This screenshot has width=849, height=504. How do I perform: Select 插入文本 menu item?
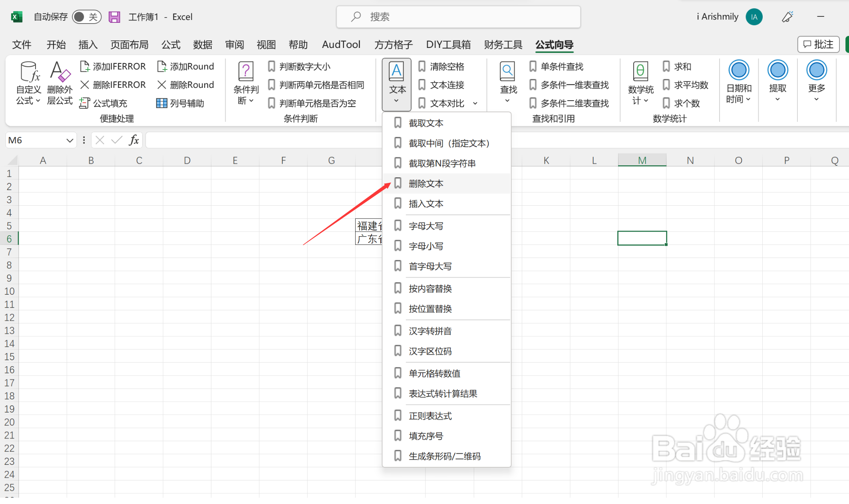click(x=447, y=204)
